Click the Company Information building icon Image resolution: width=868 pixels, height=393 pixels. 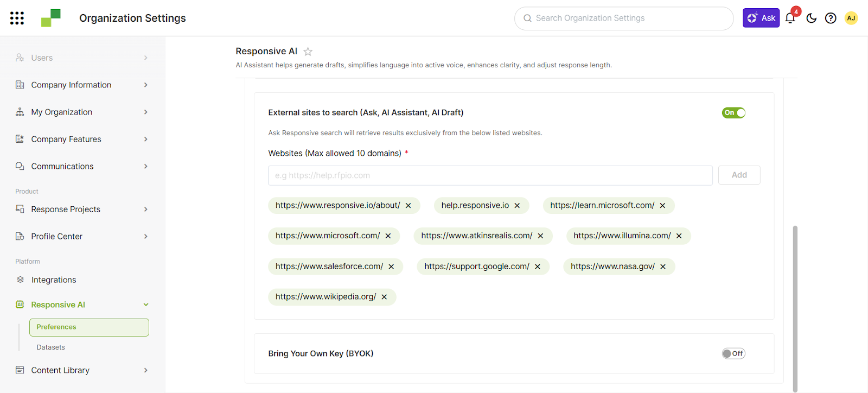click(20, 85)
